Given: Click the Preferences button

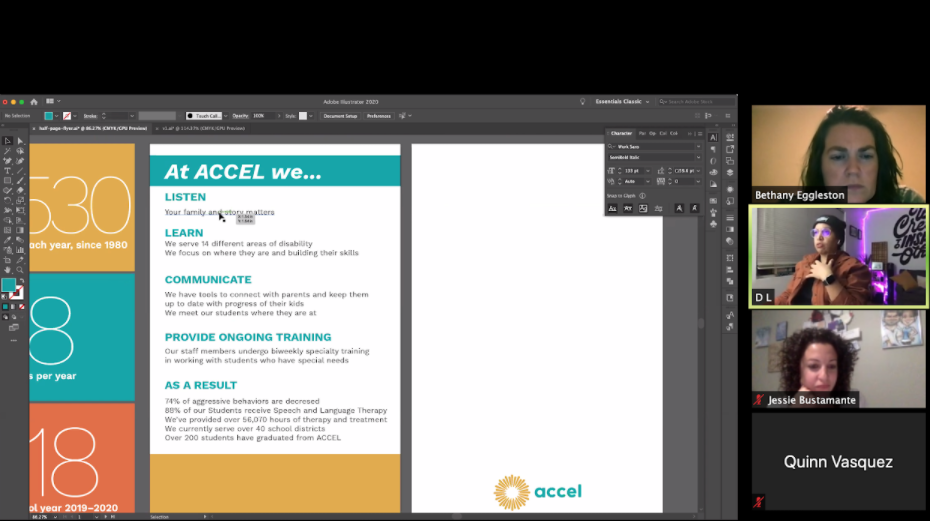Looking at the screenshot, I should pyautogui.click(x=378, y=116).
